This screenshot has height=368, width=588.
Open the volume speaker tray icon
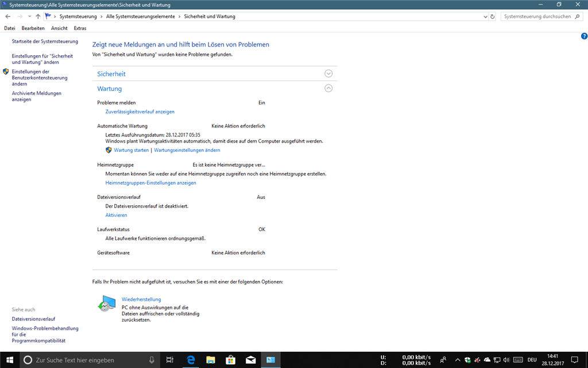[x=506, y=360]
